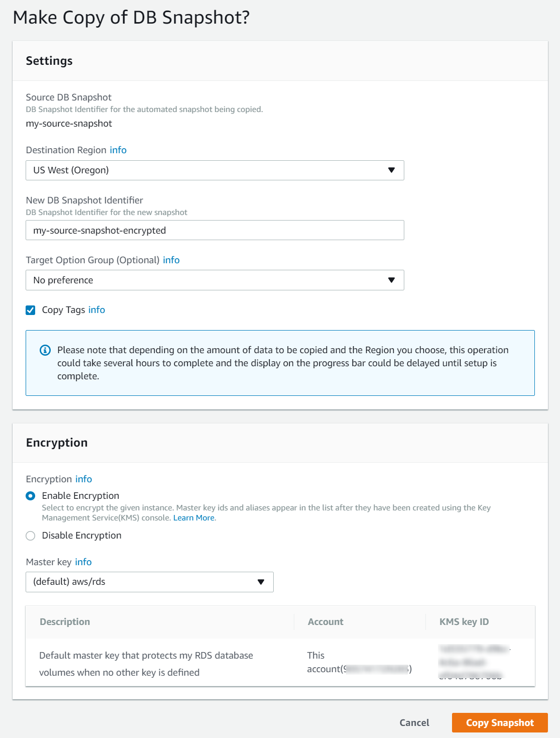Screen dimensions: 560x738
Task: Click the Copy Snapshot button
Action: (x=499, y=722)
